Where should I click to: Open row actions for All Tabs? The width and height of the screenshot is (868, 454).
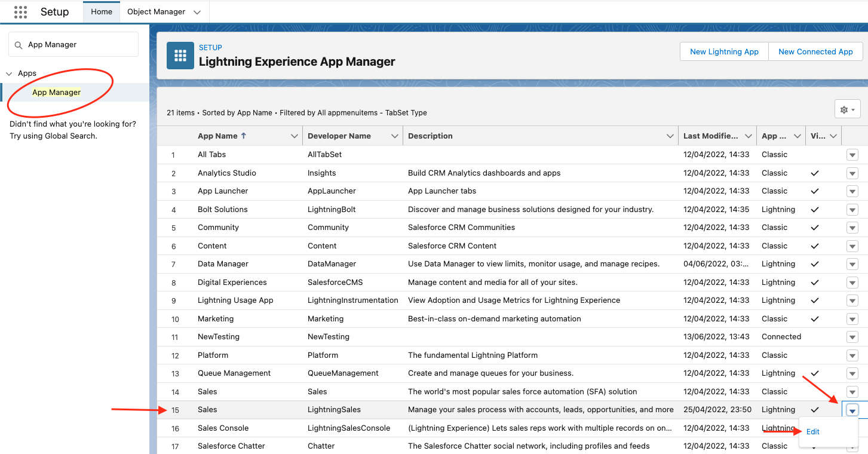coord(852,155)
